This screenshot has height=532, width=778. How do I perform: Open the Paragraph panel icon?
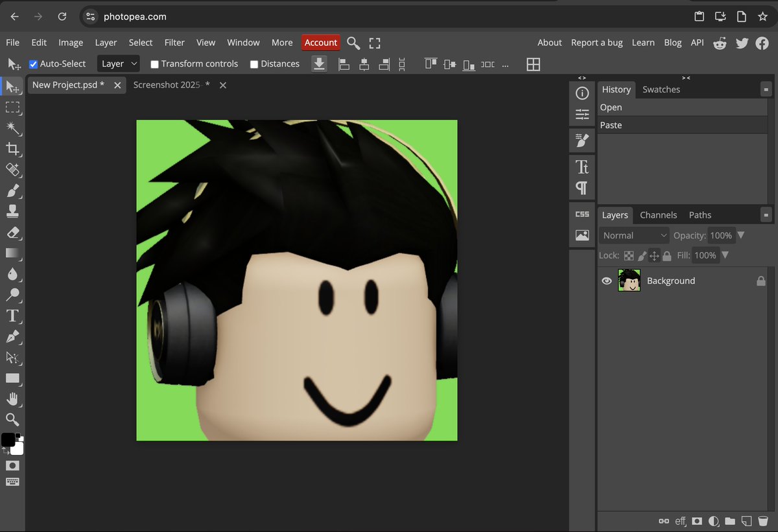[x=582, y=188]
